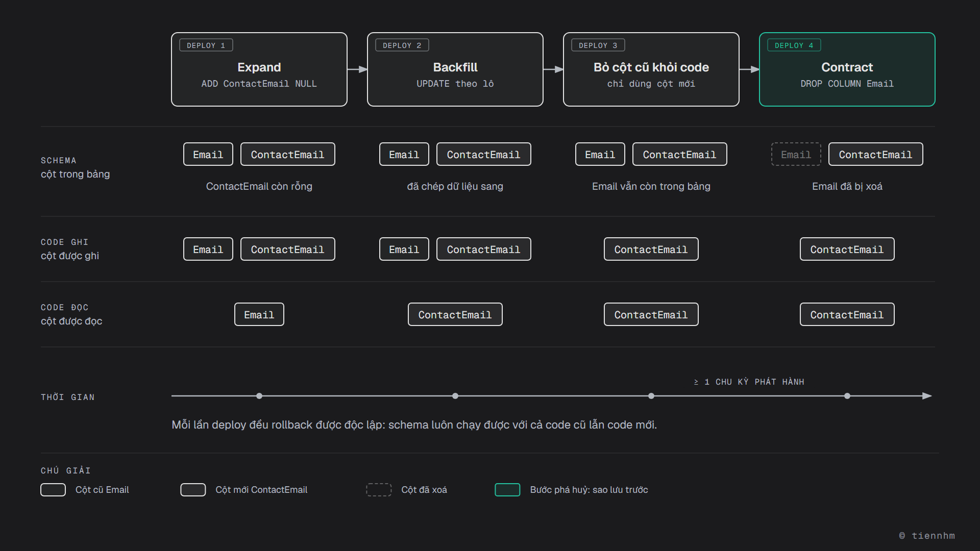This screenshot has width=980, height=551.
Task: Click Email chip in deploy 3 SCHEMA row
Action: [x=600, y=154]
